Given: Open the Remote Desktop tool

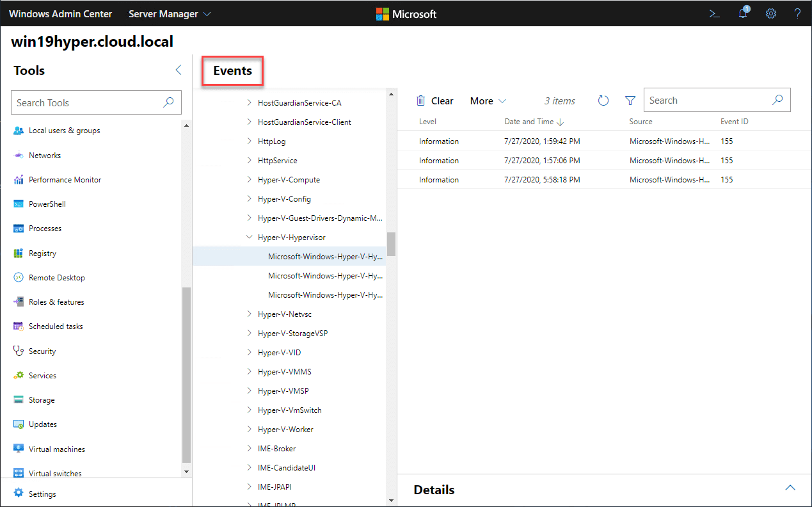Looking at the screenshot, I should (x=56, y=277).
